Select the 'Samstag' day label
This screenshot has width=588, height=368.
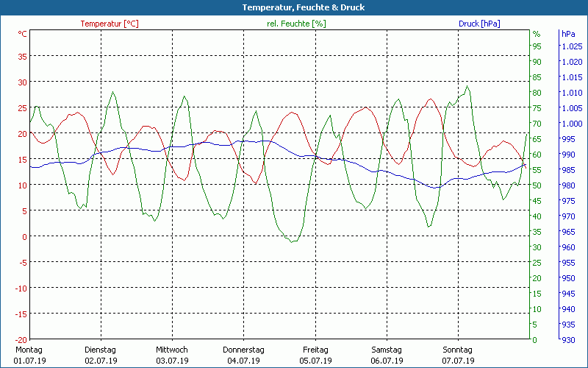387,350
